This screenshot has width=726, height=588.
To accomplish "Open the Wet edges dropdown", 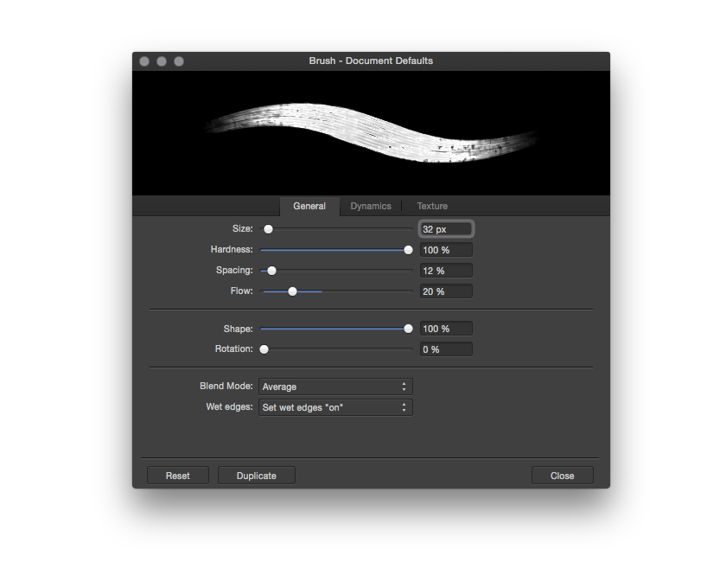I will coord(335,407).
